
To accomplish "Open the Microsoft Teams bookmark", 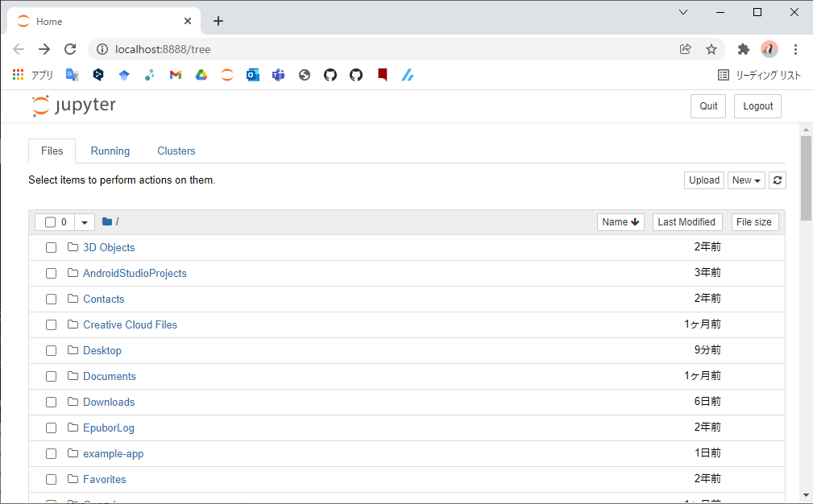I will coord(279,75).
